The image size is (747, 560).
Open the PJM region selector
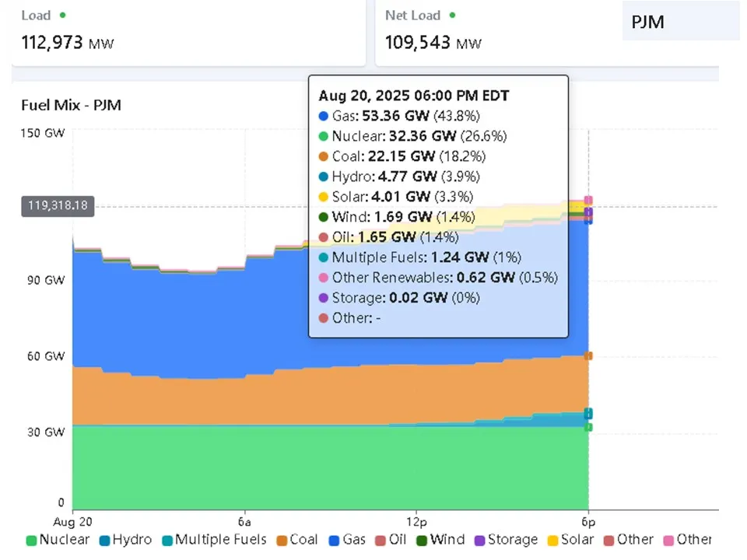[680, 21]
